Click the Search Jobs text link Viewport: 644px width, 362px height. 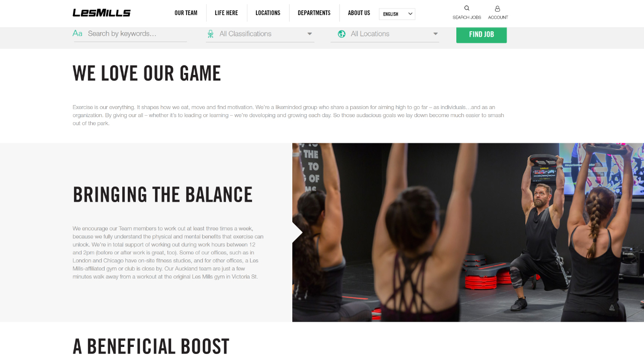coord(467,18)
